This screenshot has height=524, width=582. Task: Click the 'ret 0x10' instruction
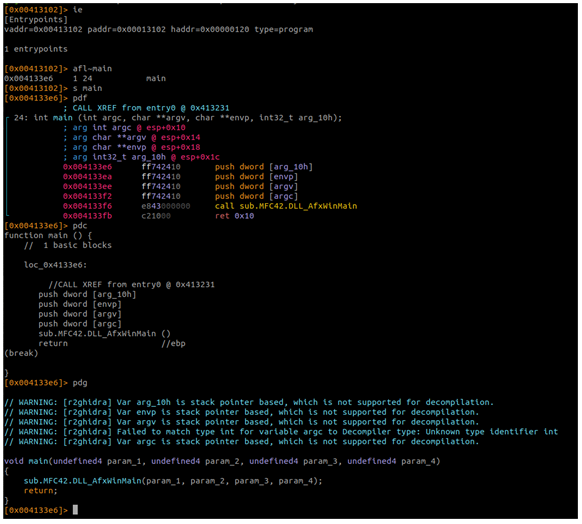[x=234, y=216]
